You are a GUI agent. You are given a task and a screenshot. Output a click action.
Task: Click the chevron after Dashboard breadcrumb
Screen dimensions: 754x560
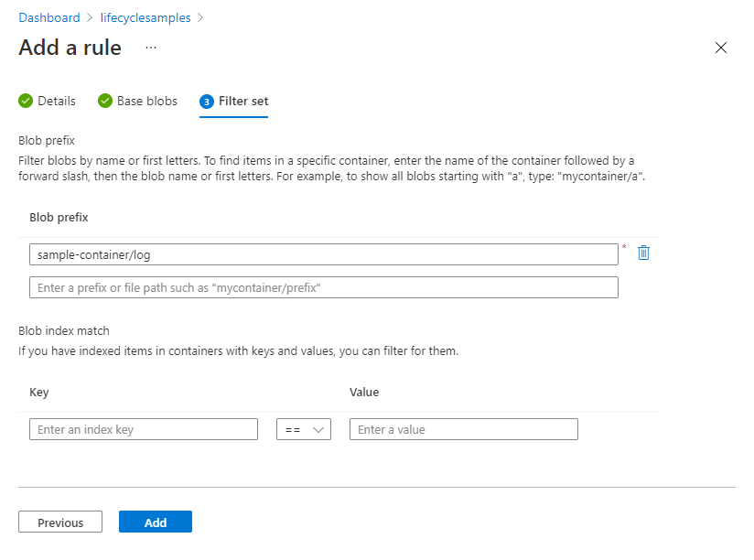(91, 17)
